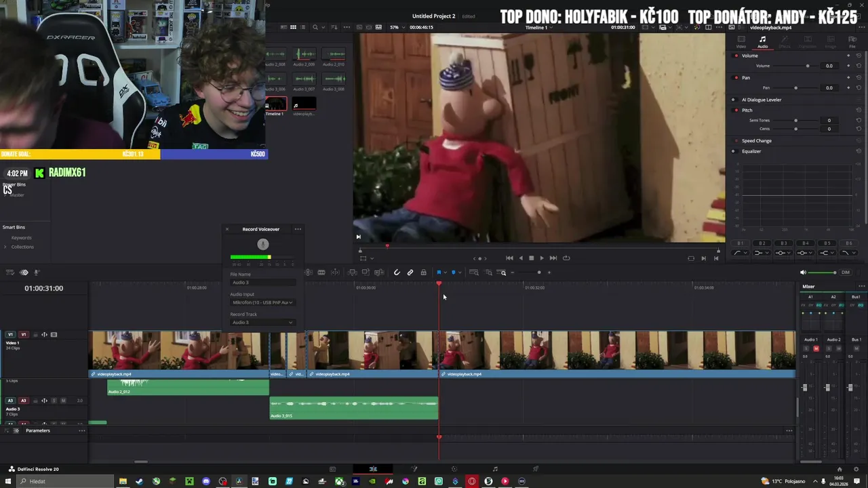The width and height of the screenshot is (868, 488).
Task: Lock the Audio 3 track padlock icon
Action: (x=35, y=401)
